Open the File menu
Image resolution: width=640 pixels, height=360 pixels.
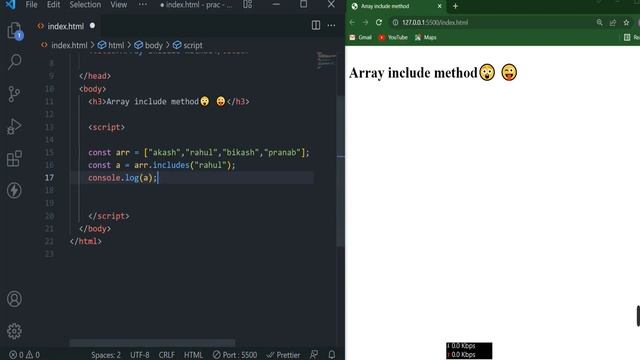[31, 4]
